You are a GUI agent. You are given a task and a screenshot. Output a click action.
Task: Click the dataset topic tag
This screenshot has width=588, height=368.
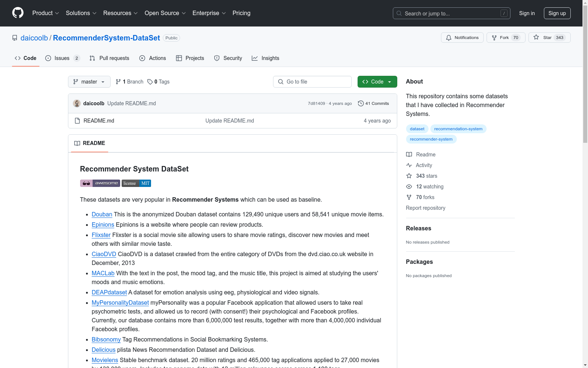tap(417, 129)
